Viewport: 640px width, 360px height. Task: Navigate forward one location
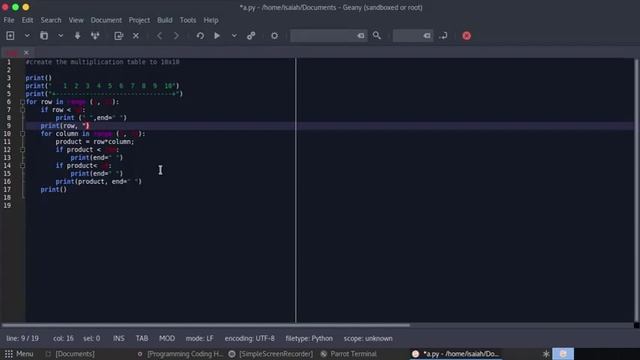(176, 36)
